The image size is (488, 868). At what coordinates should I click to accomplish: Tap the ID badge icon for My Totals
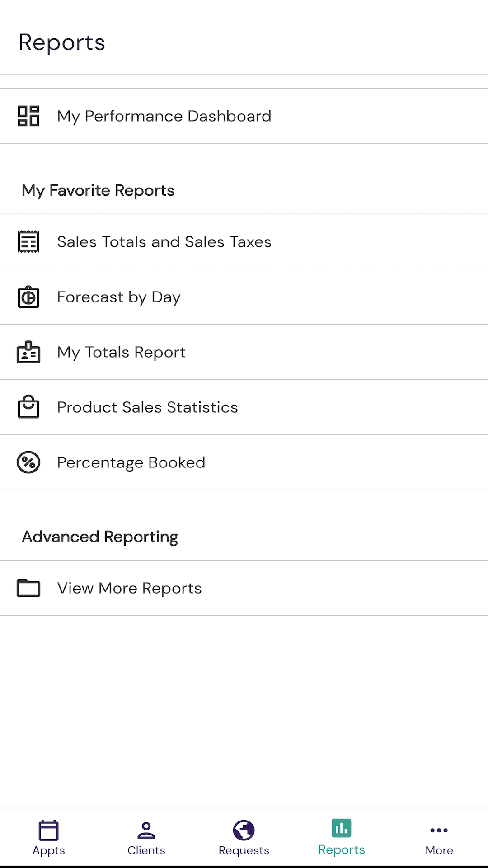click(28, 352)
